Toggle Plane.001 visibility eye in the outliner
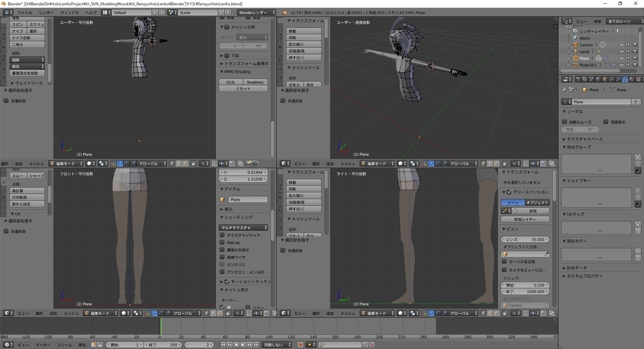Image resolution: width=644 pixels, height=349 pixels. (x=621, y=65)
